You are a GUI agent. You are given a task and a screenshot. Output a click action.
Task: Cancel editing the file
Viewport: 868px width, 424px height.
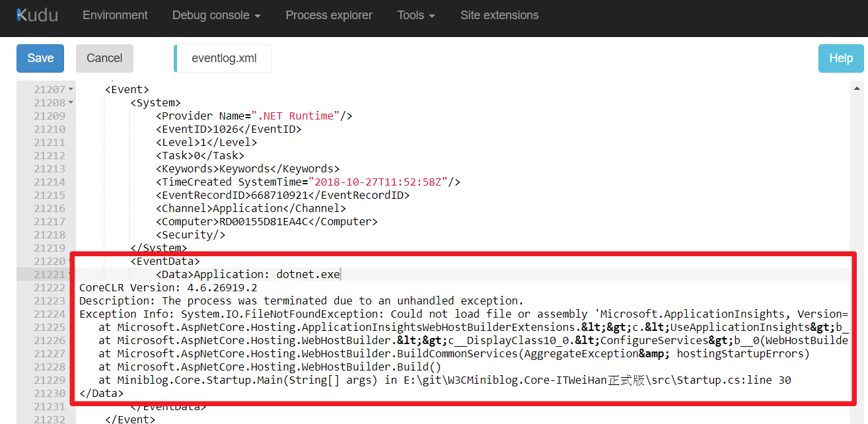(x=104, y=58)
